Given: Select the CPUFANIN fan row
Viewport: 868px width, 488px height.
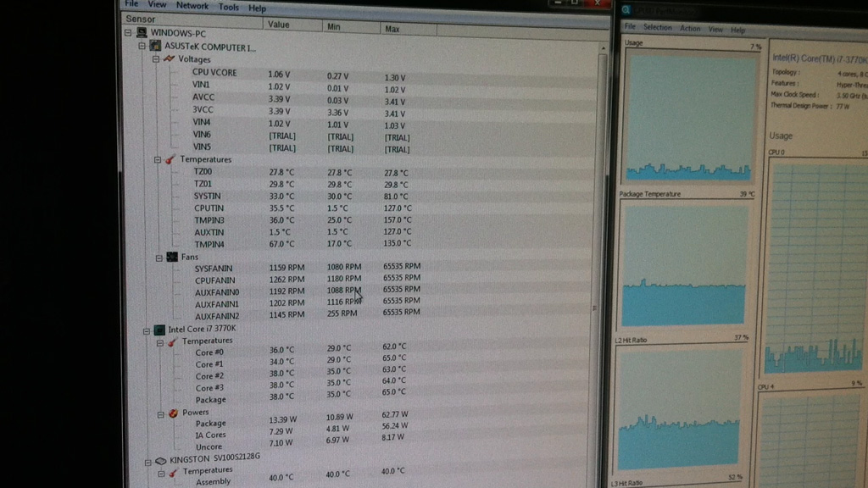Looking at the screenshot, I should (359, 280).
